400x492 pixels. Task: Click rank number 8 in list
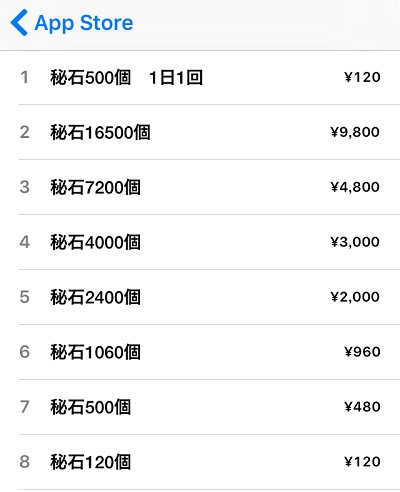click(x=24, y=462)
